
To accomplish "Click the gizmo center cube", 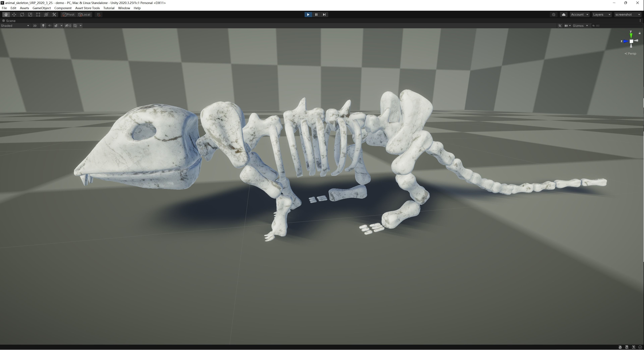I will (631, 41).
